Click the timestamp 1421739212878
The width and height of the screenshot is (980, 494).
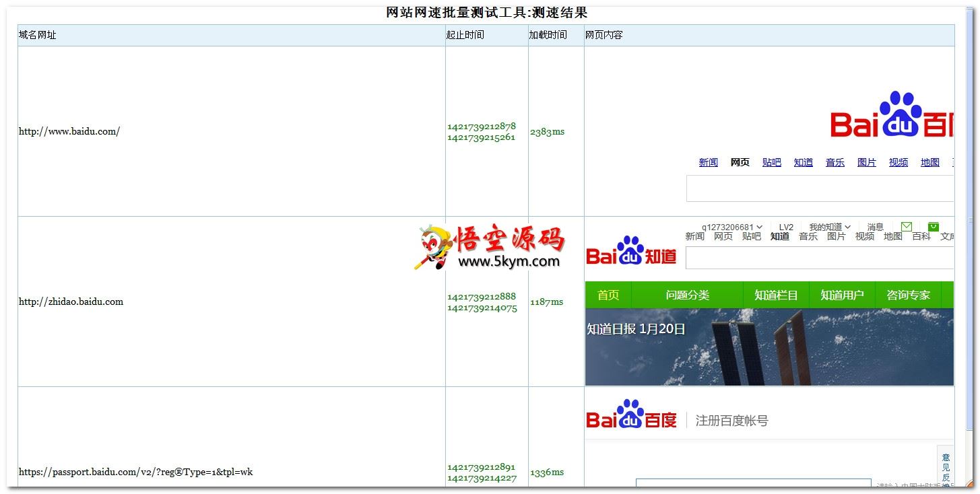[482, 126]
